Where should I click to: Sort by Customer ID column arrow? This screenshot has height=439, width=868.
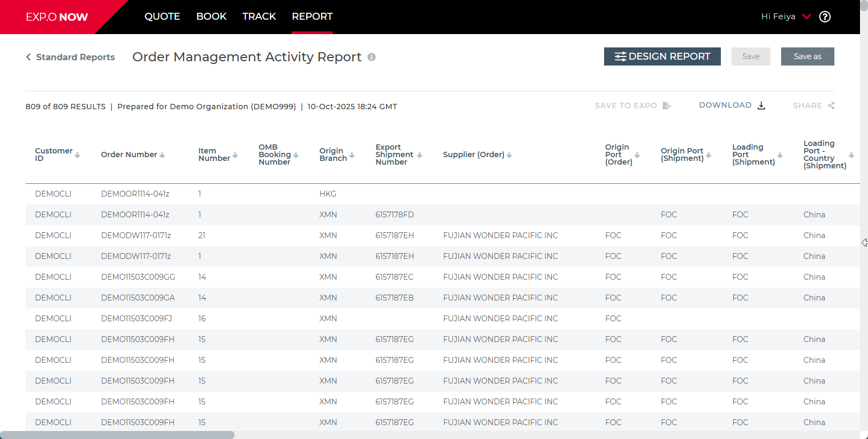(x=77, y=155)
